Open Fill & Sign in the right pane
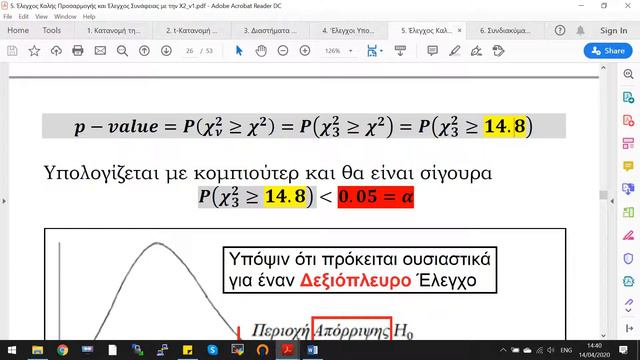The image size is (640, 360). point(628,236)
